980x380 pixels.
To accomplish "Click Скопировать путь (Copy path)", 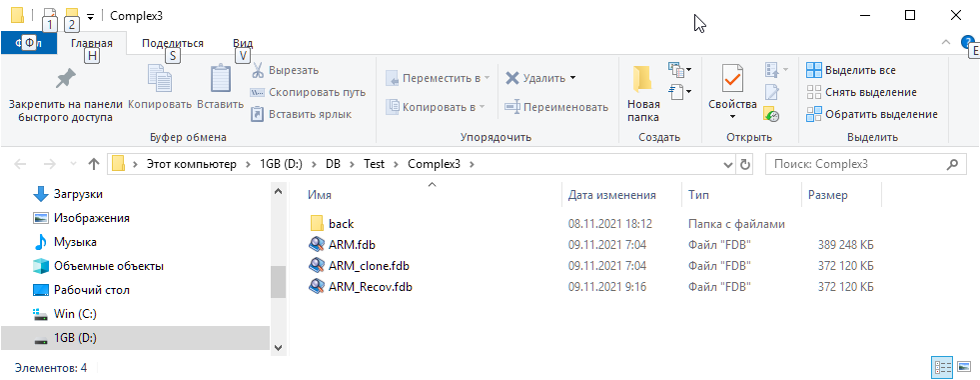I will pyautogui.click(x=308, y=93).
